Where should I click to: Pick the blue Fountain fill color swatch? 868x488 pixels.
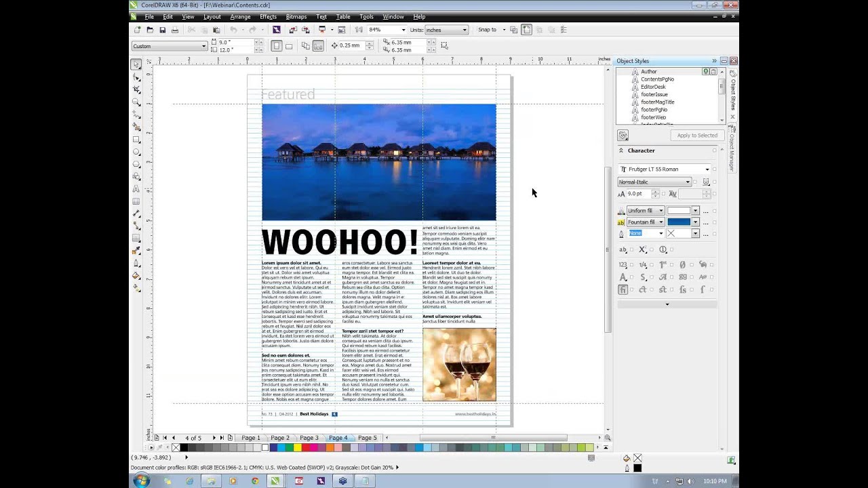[679, 222]
